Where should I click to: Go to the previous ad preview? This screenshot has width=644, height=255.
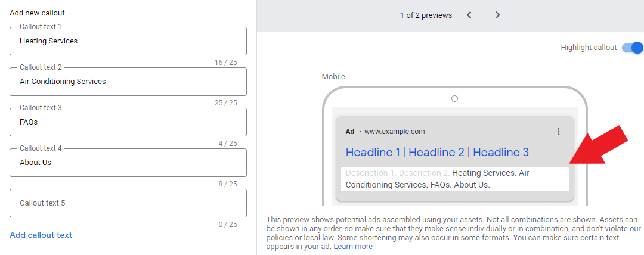pos(469,15)
